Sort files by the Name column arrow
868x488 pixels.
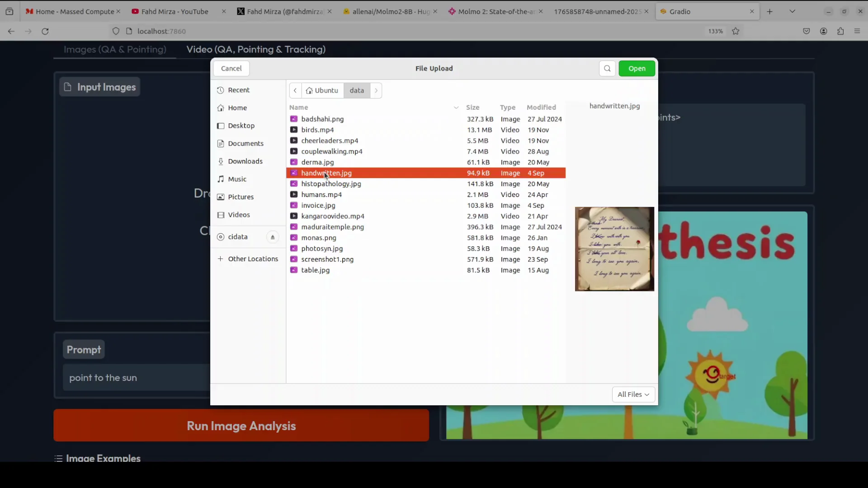pos(456,108)
